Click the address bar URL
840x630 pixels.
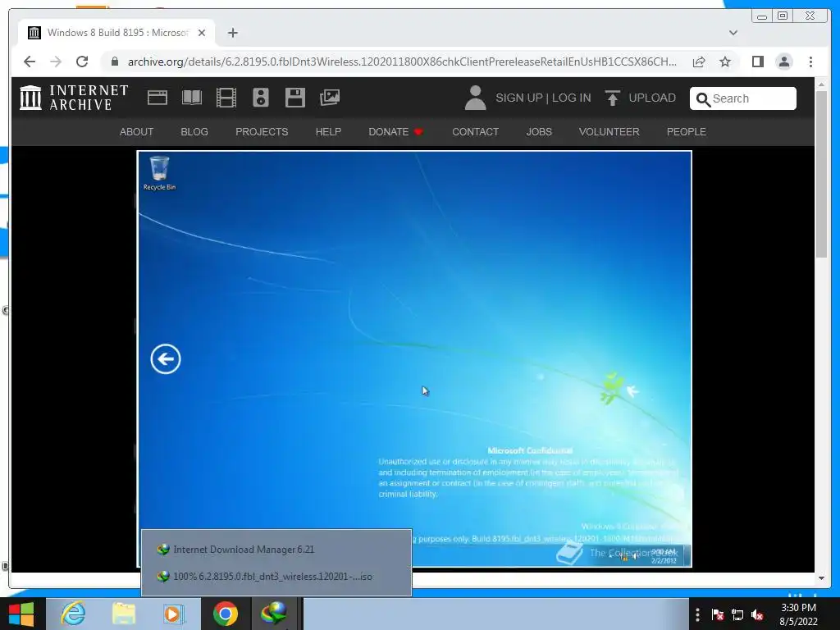pyautogui.click(x=402, y=62)
